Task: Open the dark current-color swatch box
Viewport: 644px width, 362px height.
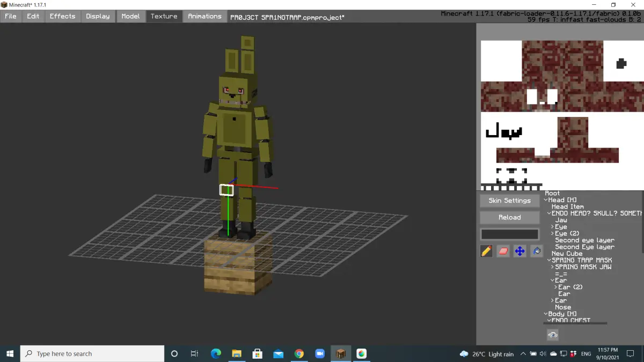Action: click(510, 234)
